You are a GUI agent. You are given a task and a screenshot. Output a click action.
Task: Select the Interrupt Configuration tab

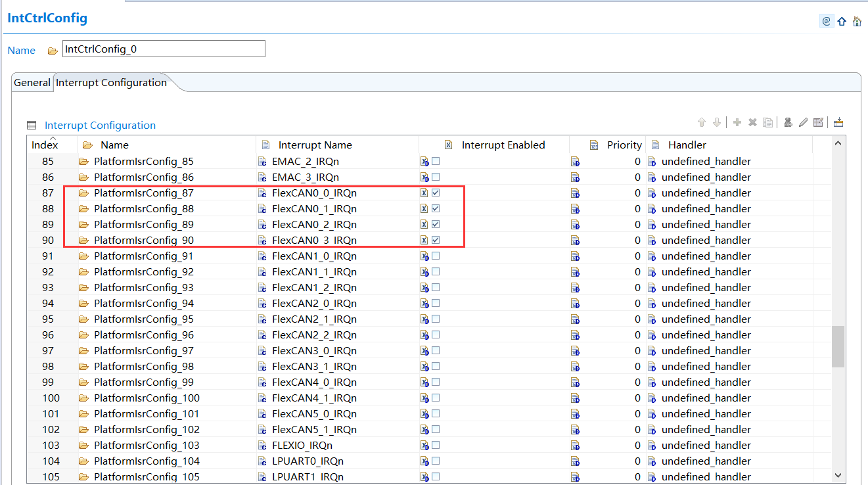[111, 83]
